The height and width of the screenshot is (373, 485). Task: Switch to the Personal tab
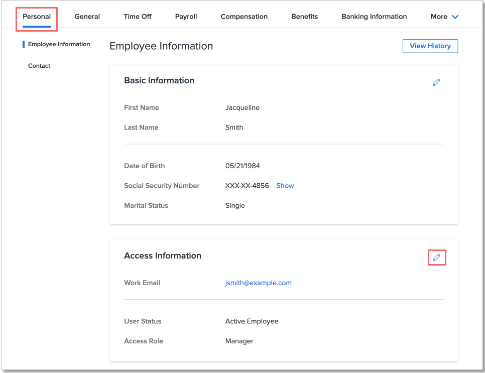(37, 17)
